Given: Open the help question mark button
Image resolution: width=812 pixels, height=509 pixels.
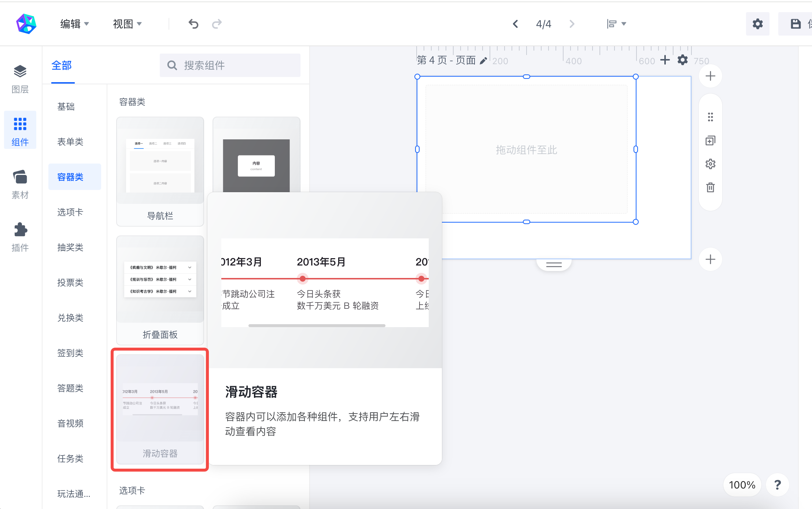Looking at the screenshot, I should [778, 485].
